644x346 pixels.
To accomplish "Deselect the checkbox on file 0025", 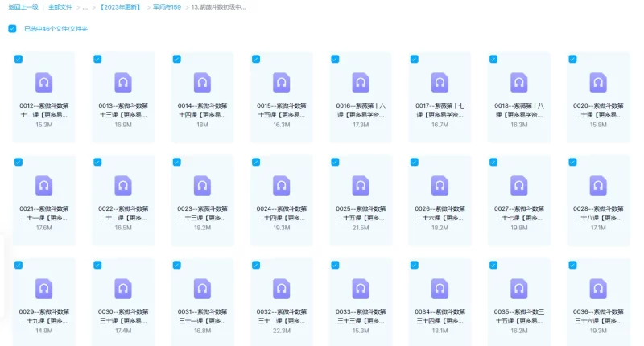I will coord(334,162).
